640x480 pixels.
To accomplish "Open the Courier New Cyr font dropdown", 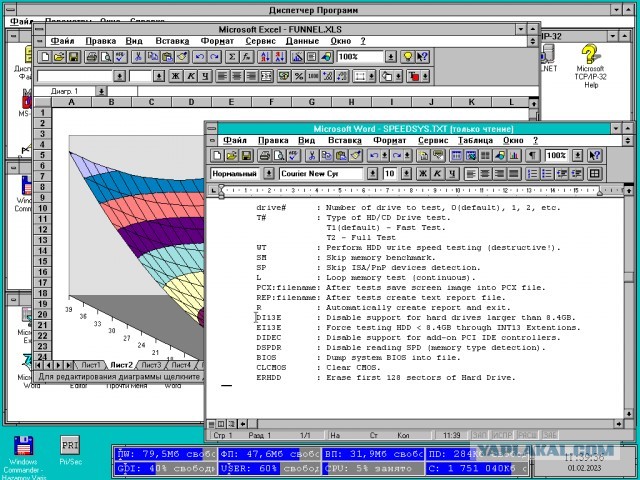I will [x=372, y=174].
